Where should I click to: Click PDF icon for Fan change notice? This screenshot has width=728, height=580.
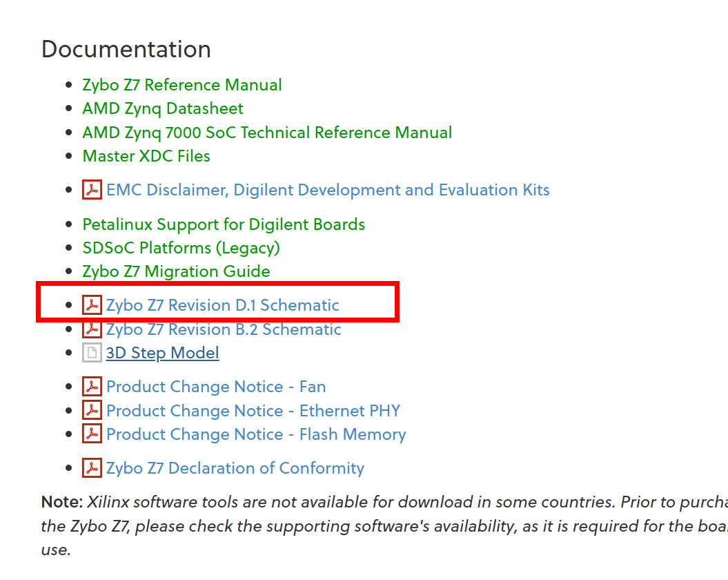92,387
